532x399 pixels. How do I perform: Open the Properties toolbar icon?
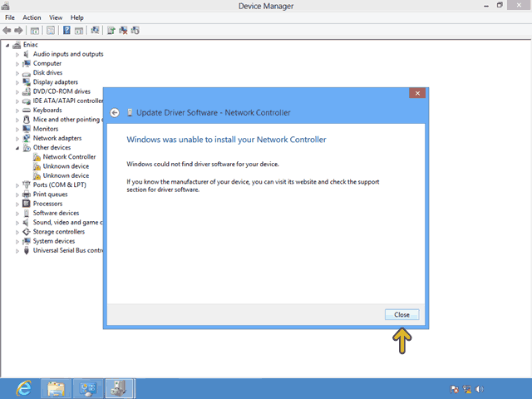51,31
